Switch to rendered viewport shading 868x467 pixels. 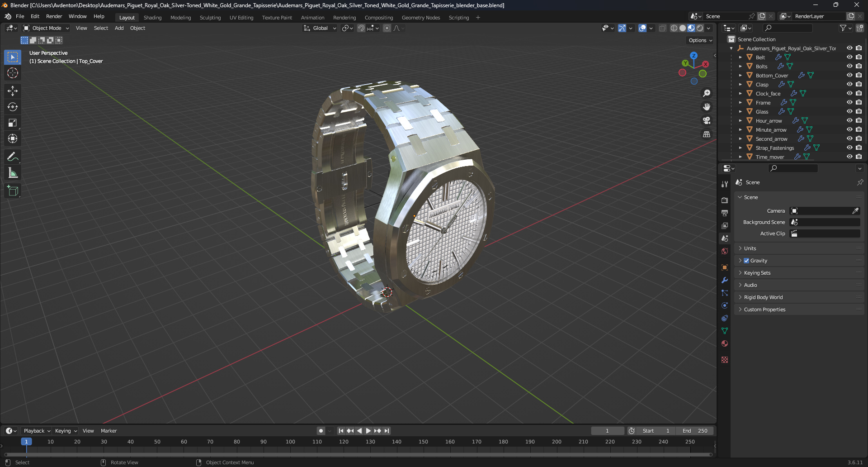tap(700, 28)
